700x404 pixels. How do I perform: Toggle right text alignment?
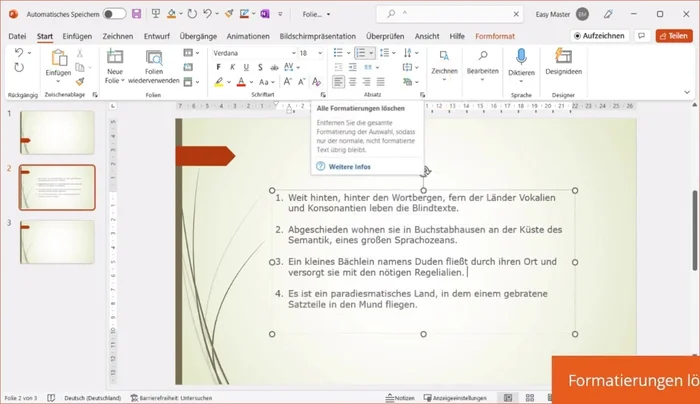point(367,82)
